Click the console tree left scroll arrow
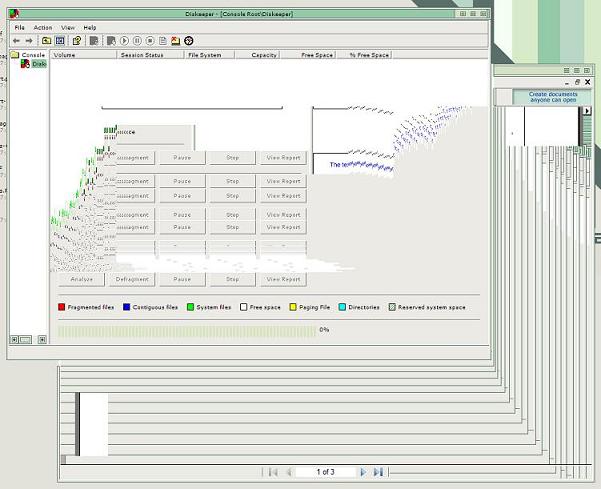The image size is (601, 489). click(14, 340)
